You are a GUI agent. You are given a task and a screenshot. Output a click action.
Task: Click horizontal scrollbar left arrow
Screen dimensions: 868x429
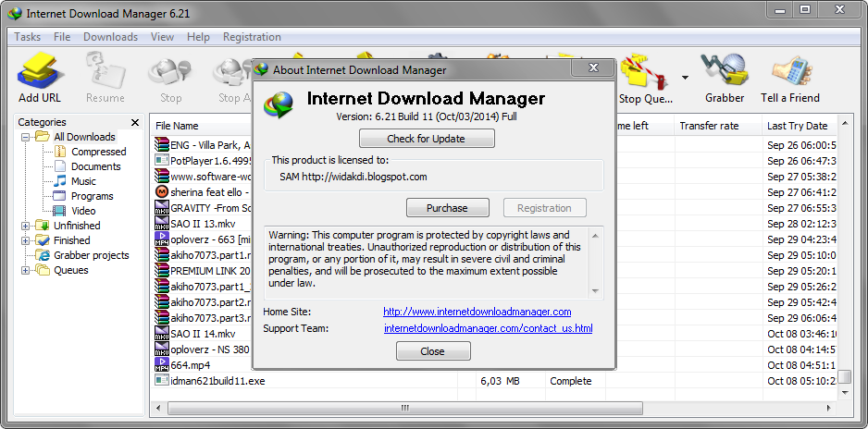point(159,409)
